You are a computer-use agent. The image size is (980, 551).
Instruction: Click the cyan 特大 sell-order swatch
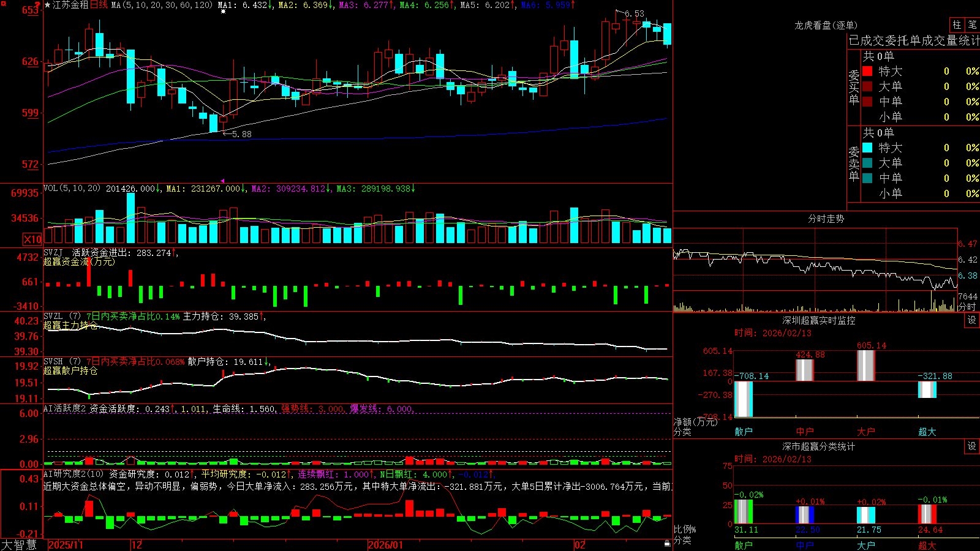click(867, 148)
